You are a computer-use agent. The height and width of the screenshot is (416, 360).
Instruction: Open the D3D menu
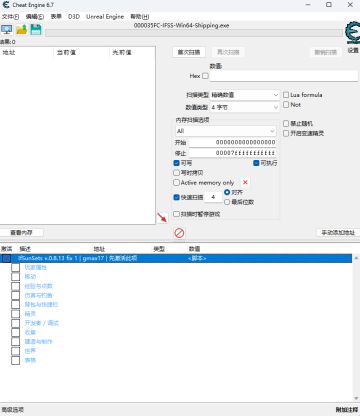tap(74, 16)
